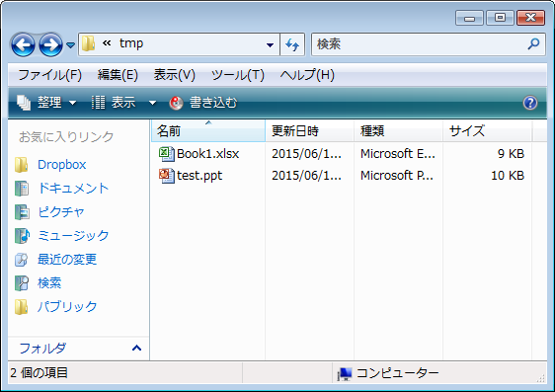Open the 整理 toolbar dropdown
The width and height of the screenshot is (555, 392).
pyautogui.click(x=46, y=103)
